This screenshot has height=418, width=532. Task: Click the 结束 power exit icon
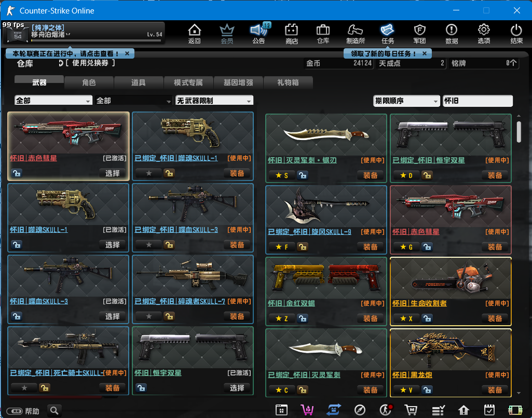pos(516,34)
